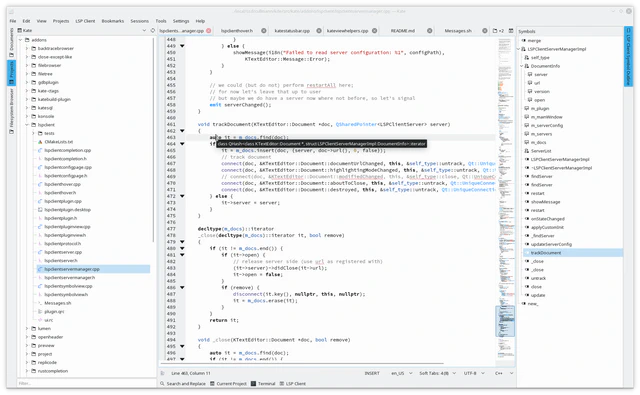Image resolution: width=640 pixels, height=395 pixels.
Task: Open Search and Replace panel at bottom
Action: tap(182, 384)
